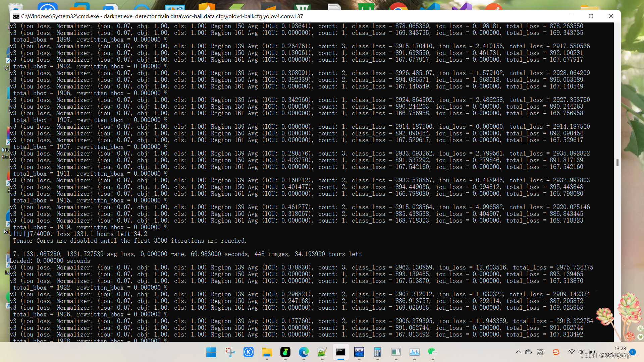644x362 pixels.
Task: Toggle the English input method indicator
Action: tap(540, 352)
